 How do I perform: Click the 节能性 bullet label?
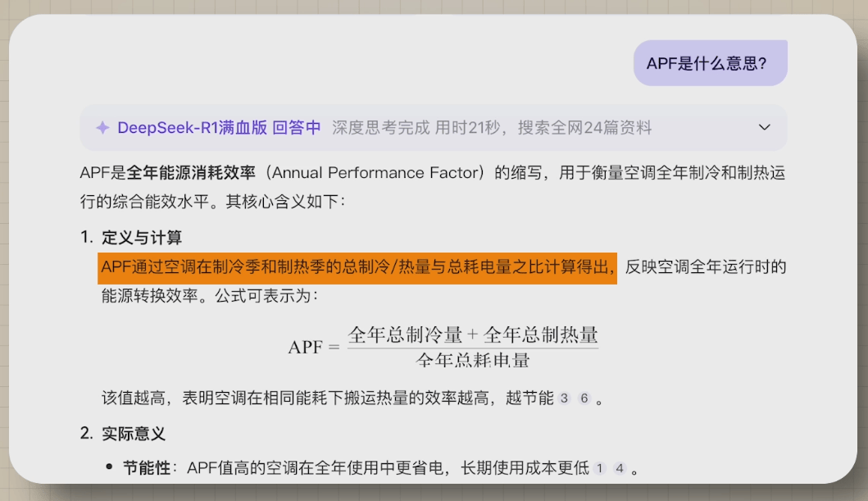click(147, 468)
